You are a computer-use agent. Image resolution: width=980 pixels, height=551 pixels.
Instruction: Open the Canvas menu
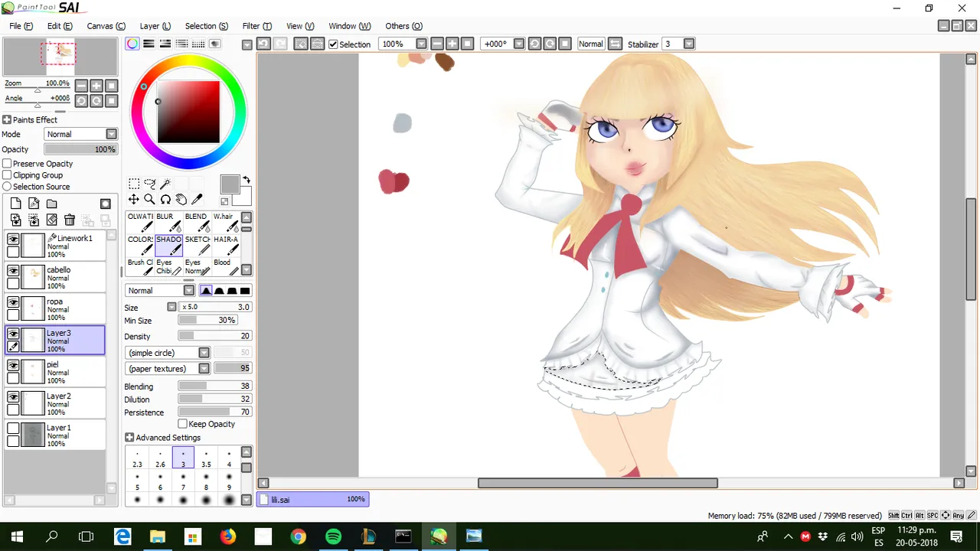(x=106, y=26)
